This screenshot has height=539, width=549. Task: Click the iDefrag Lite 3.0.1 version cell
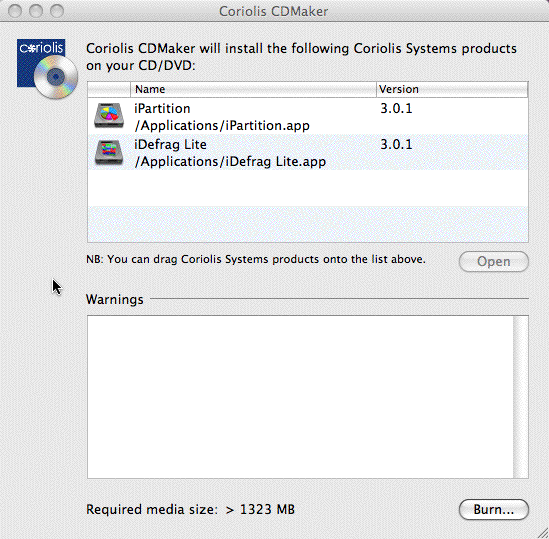click(396, 145)
